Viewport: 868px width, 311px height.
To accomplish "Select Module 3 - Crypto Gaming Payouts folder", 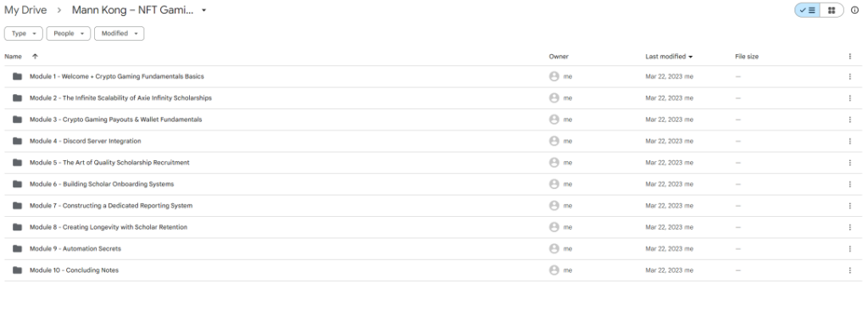I will tap(433, 119).
